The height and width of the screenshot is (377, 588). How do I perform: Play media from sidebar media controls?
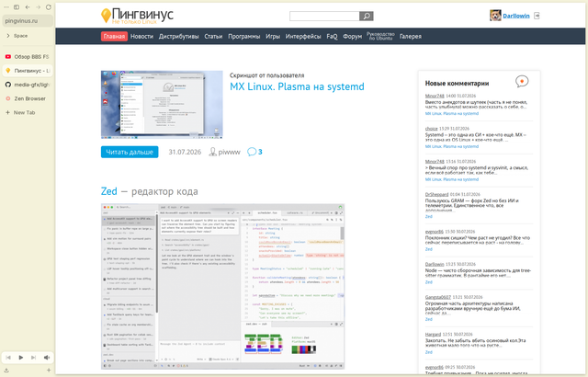pyautogui.click(x=20, y=358)
